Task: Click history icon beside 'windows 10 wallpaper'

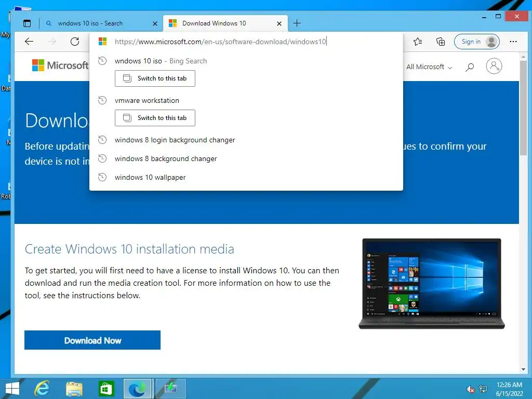Action: click(x=102, y=177)
